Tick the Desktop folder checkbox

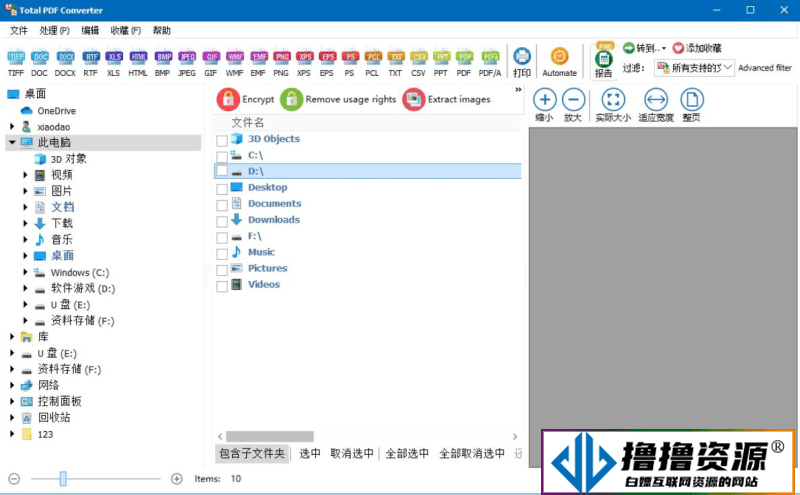(x=222, y=189)
